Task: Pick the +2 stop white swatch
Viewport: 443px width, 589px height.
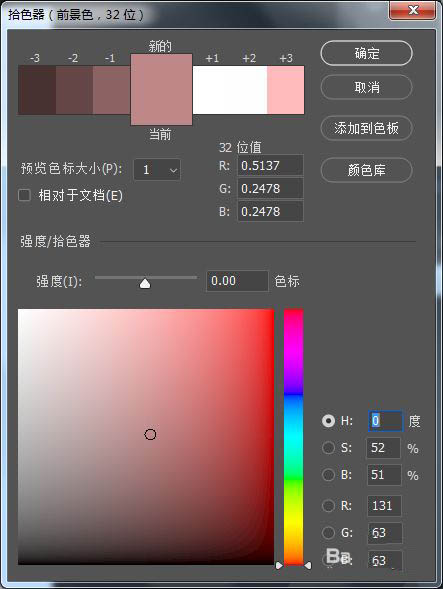Action: [248, 90]
